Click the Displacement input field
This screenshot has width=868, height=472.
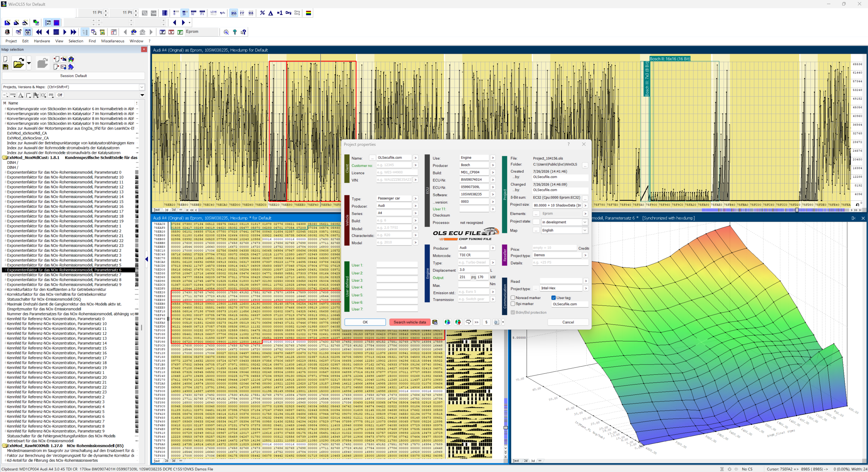(474, 270)
